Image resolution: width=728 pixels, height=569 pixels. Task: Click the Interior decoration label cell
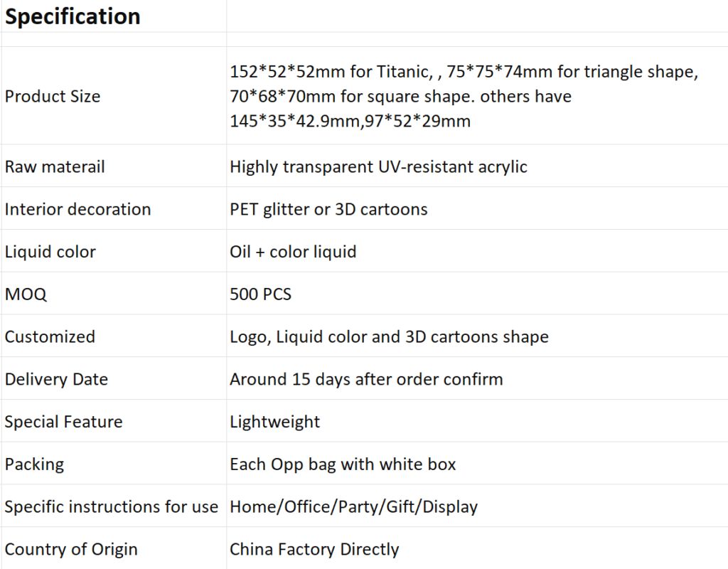point(114,208)
